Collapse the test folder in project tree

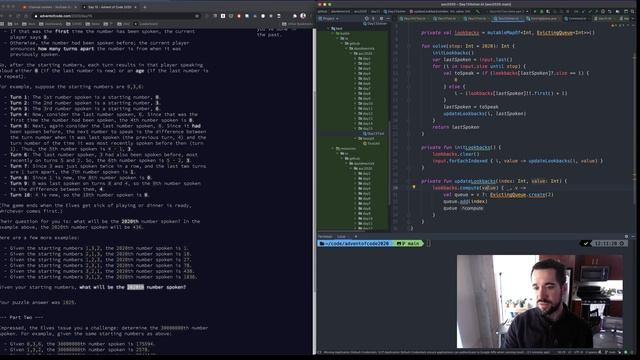pyautogui.click(x=329, y=29)
